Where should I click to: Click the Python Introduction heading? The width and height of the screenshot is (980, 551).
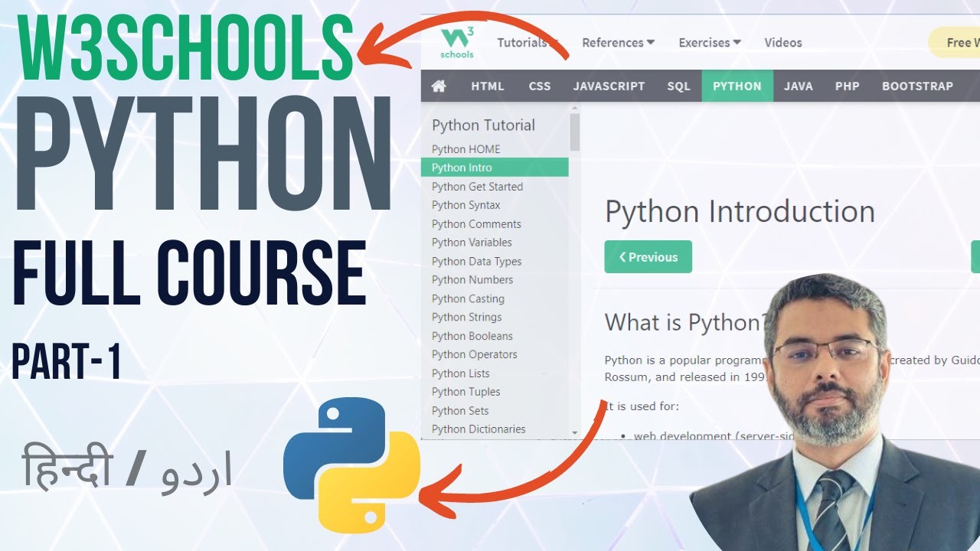[x=740, y=212]
